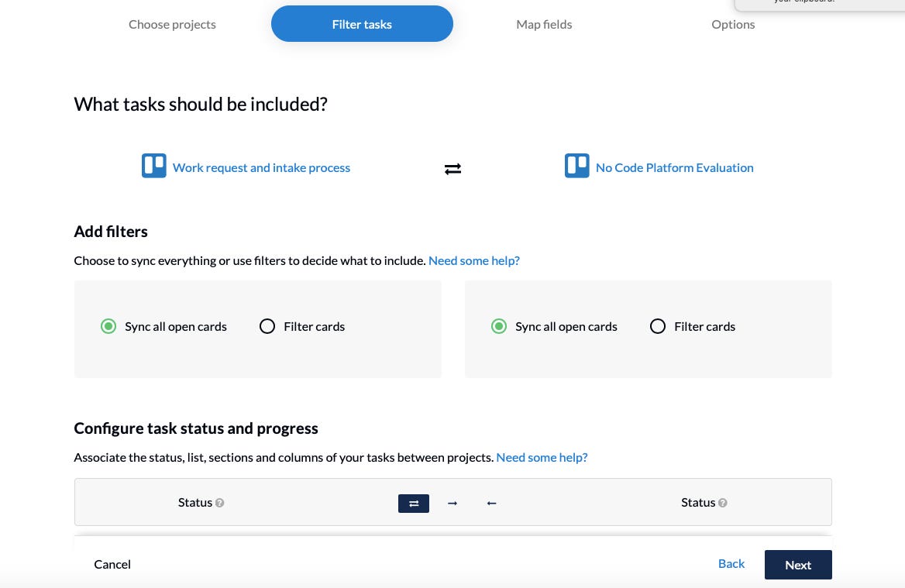Go to the Options tab
This screenshot has width=905, height=588.
[x=733, y=24]
